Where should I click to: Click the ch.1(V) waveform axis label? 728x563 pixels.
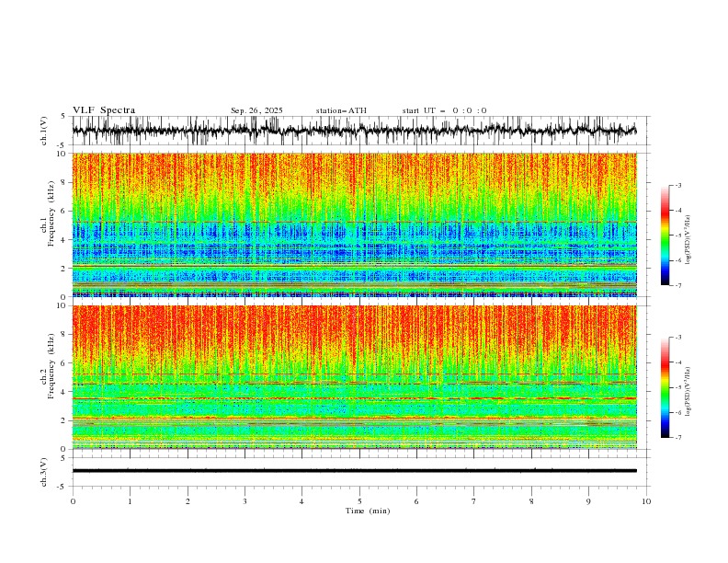click(44, 131)
